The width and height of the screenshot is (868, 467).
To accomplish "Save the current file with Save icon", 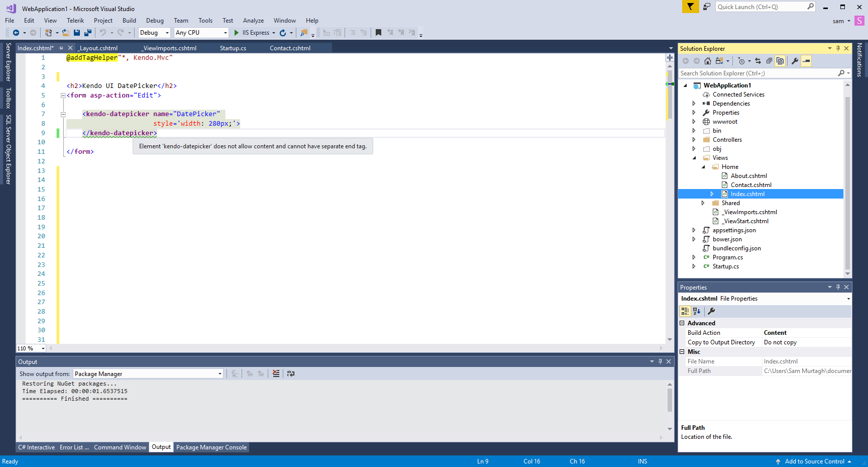I will pos(77,33).
